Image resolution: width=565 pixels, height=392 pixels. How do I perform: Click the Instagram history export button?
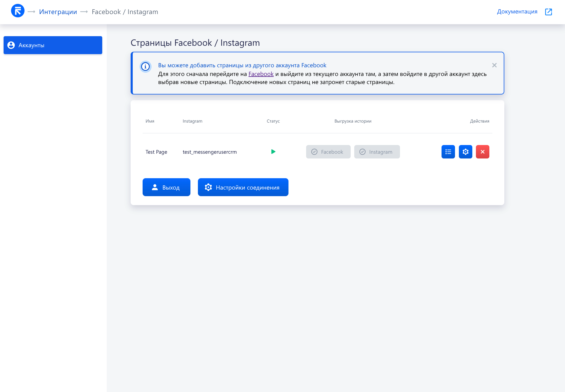pyautogui.click(x=377, y=152)
